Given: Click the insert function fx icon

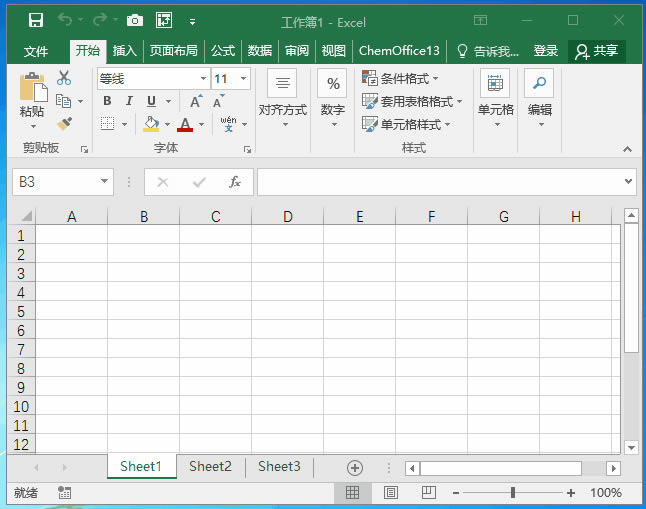Looking at the screenshot, I should (x=235, y=182).
